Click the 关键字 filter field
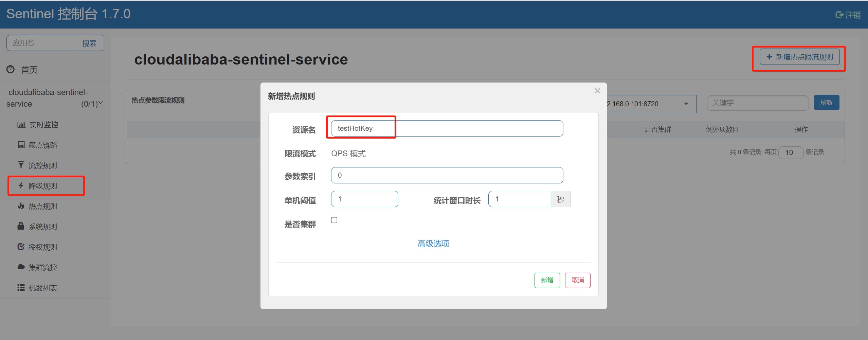The height and width of the screenshot is (340, 868). [758, 103]
